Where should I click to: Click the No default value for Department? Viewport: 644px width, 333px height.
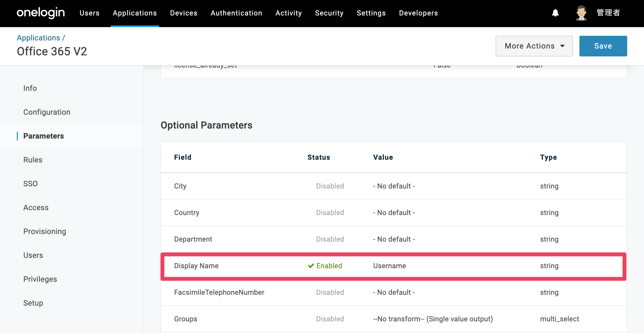pos(394,239)
